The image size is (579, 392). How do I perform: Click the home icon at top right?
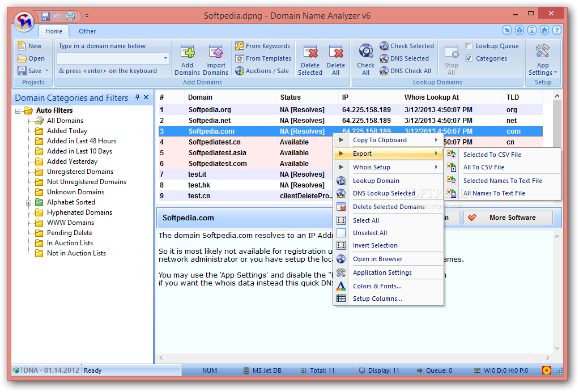(544, 30)
